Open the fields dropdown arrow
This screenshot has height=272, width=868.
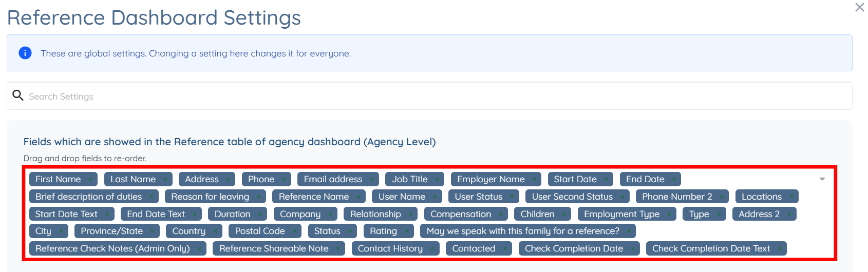pos(822,179)
